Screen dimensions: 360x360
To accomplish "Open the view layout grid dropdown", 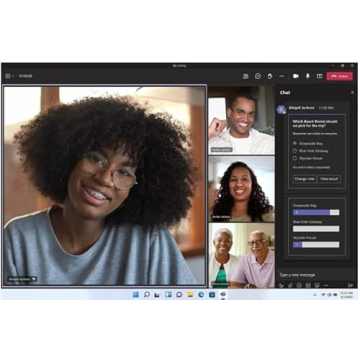I will [10, 76].
